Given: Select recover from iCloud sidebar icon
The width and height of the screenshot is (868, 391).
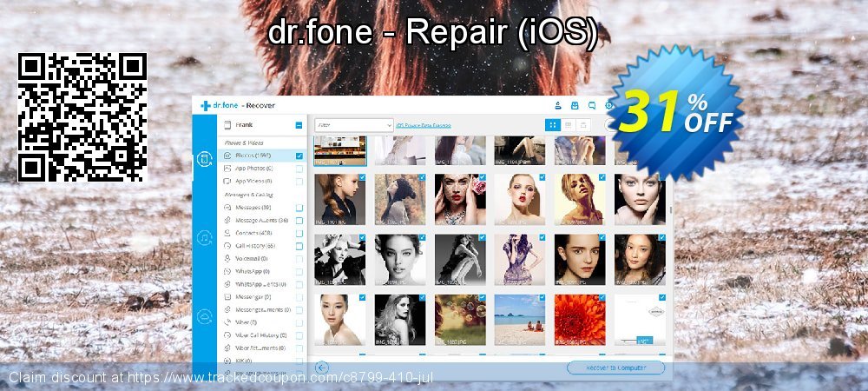Looking at the screenshot, I should [x=204, y=316].
